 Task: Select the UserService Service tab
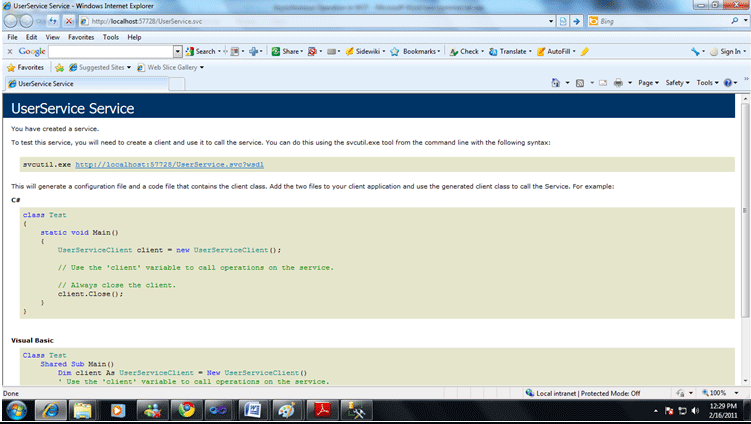pos(87,83)
